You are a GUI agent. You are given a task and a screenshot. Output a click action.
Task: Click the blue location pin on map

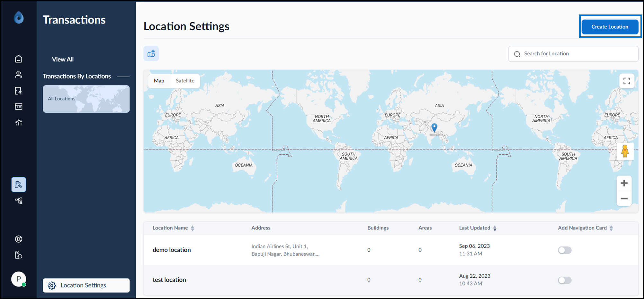(x=434, y=127)
